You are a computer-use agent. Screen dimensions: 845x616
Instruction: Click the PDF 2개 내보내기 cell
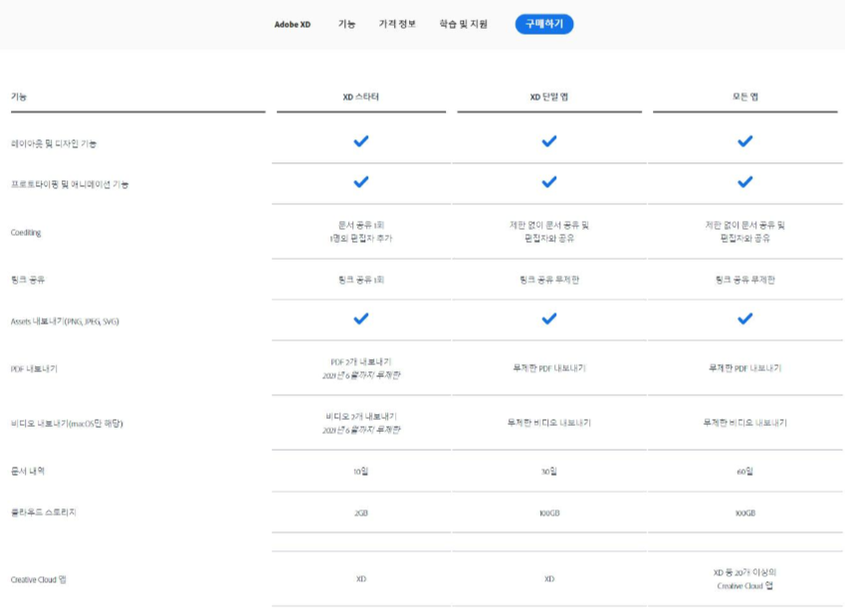coord(361,368)
